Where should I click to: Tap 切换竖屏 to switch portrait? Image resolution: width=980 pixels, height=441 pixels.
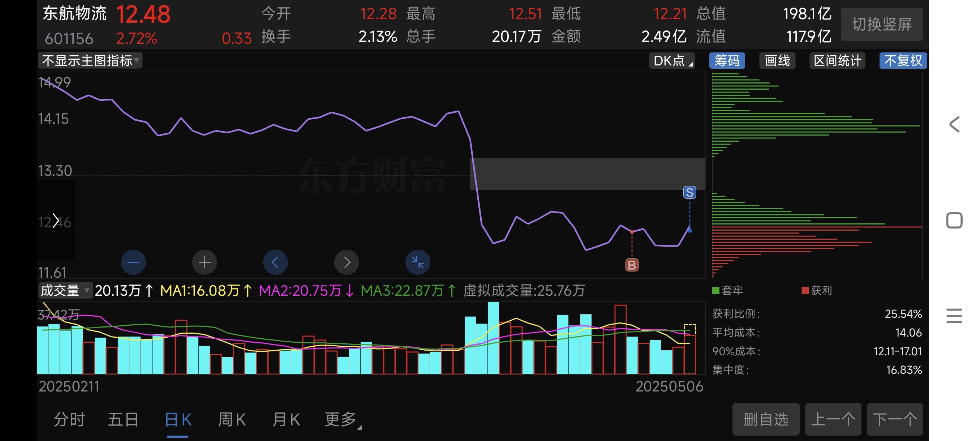point(882,25)
